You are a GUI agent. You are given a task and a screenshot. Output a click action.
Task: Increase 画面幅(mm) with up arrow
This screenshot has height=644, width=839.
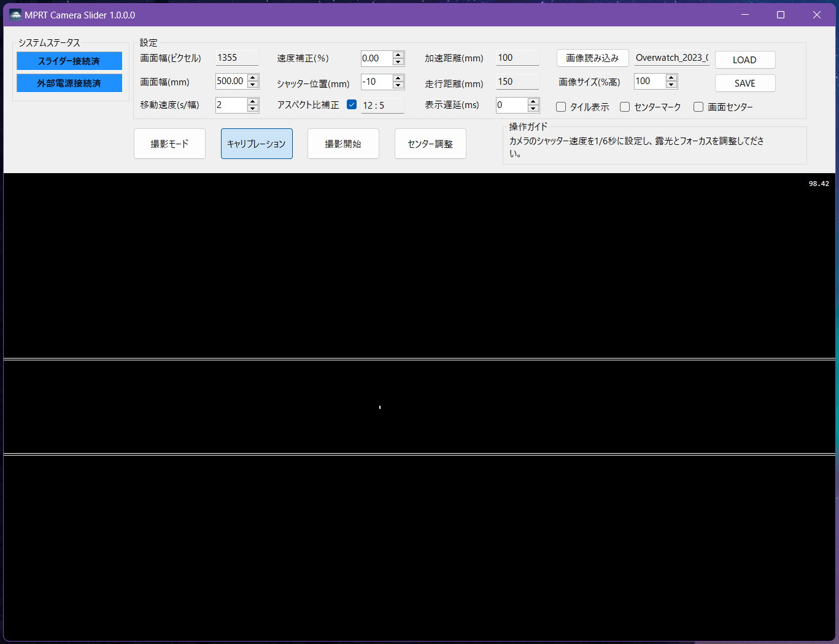click(x=253, y=77)
